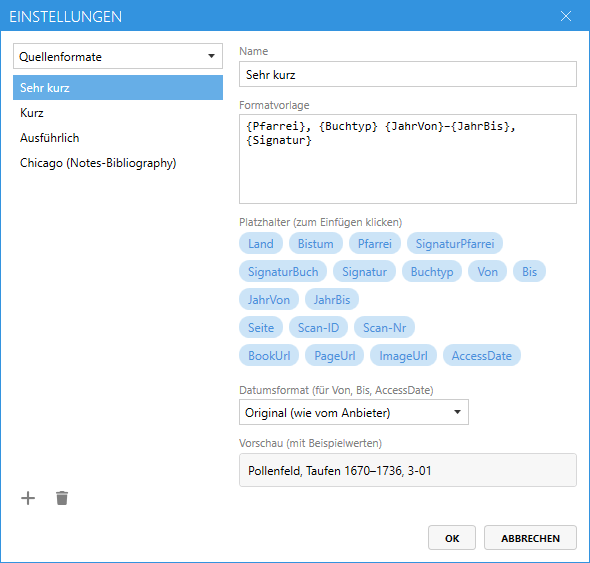Insert the PageUrl placeholder
Image resolution: width=590 pixels, height=563 pixels.
point(335,355)
